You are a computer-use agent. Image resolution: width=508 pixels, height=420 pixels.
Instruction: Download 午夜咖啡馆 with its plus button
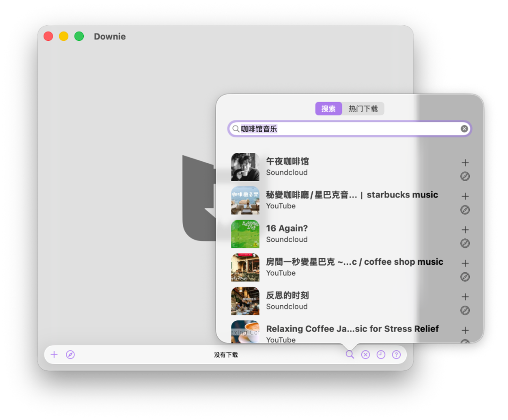pos(465,163)
